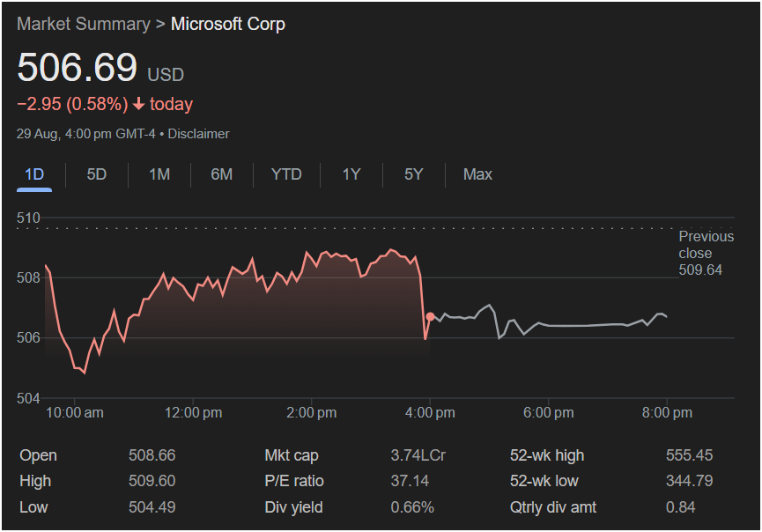Select the YTD tab

pyautogui.click(x=286, y=174)
